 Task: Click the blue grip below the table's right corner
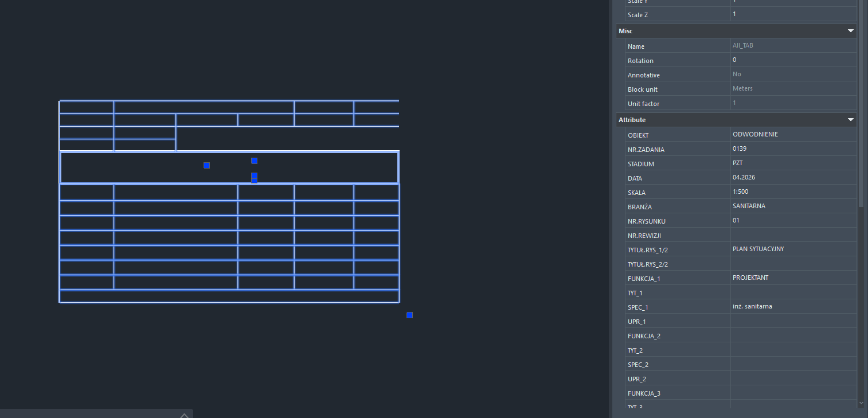coord(409,315)
